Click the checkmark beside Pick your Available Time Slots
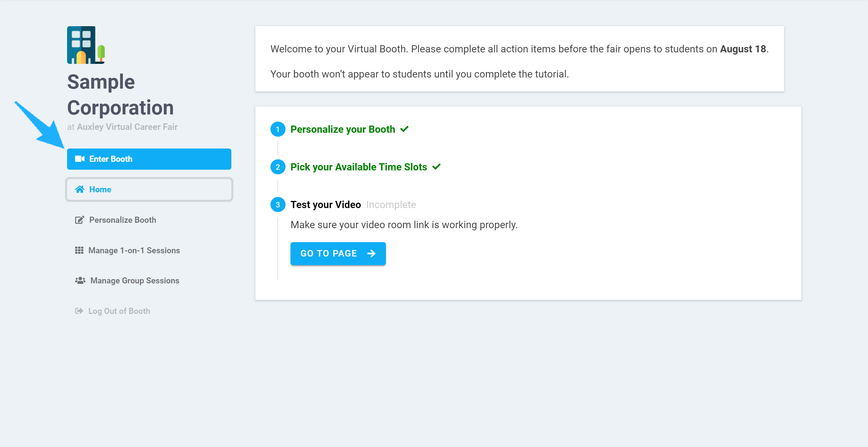Screen dimensions: 868x447 pyautogui.click(x=437, y=167)
